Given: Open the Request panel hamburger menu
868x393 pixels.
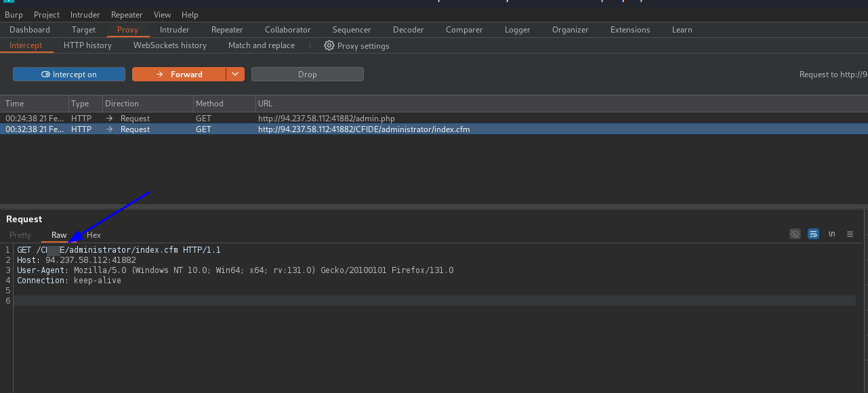Looking at the screenshot, I should click(x=850, y=234).
